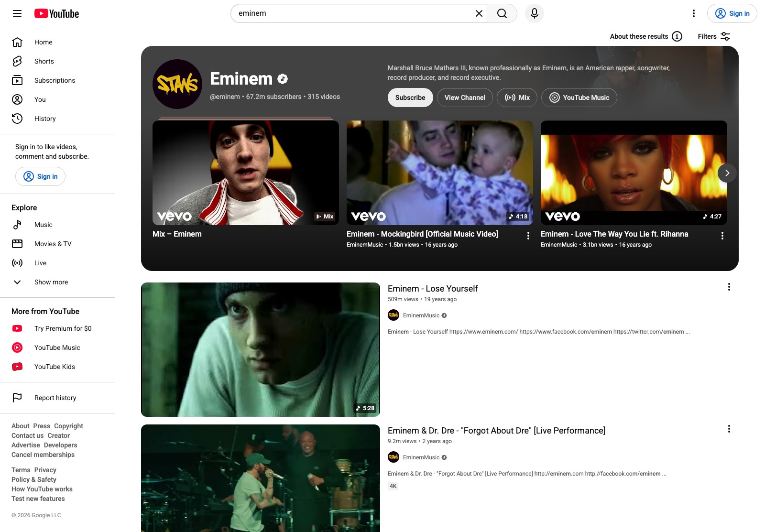The image size is (765, 532).
Task: Click Test new features link
Action: (x=38, y=499)
